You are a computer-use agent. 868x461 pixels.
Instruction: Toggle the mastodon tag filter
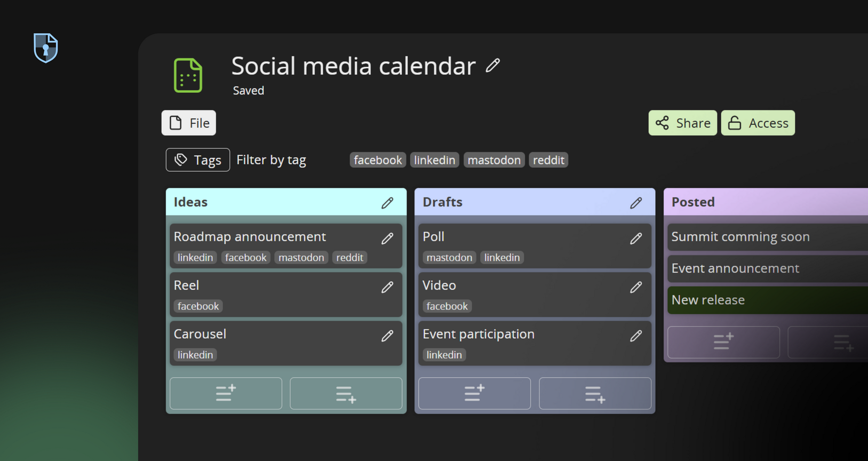coord(494,160)
